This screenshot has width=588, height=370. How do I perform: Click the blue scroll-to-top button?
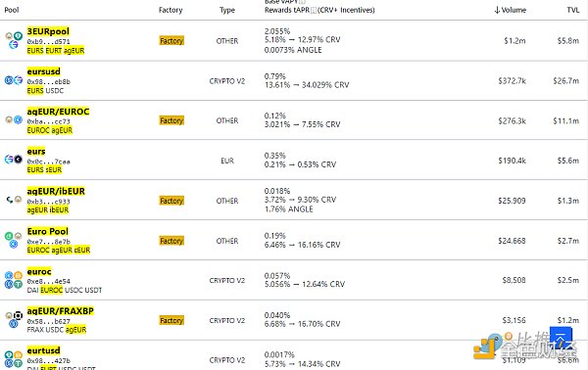561,338
